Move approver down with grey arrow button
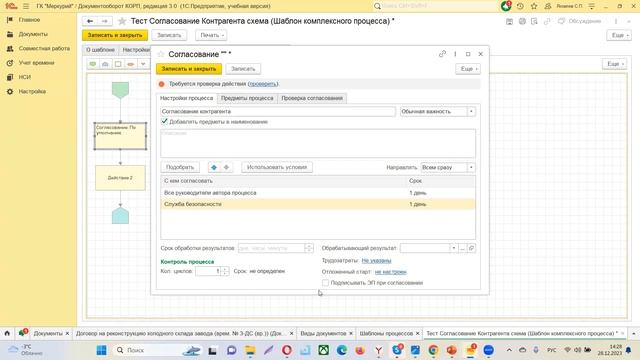Viewport: 640px width, 360px height. click(226, 167)
